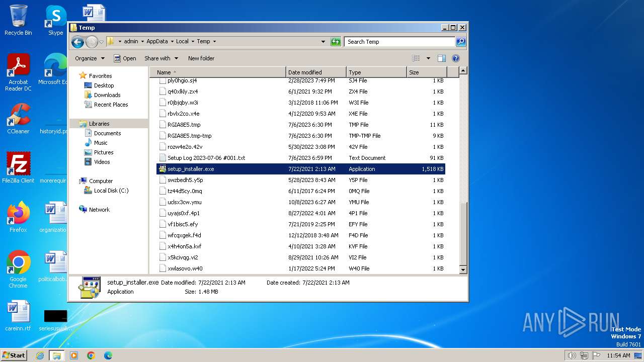Select the setup_installer.exe file
The height and width of the screenshot is (362, 644).
pyautogui.click(x=301, y=169)
